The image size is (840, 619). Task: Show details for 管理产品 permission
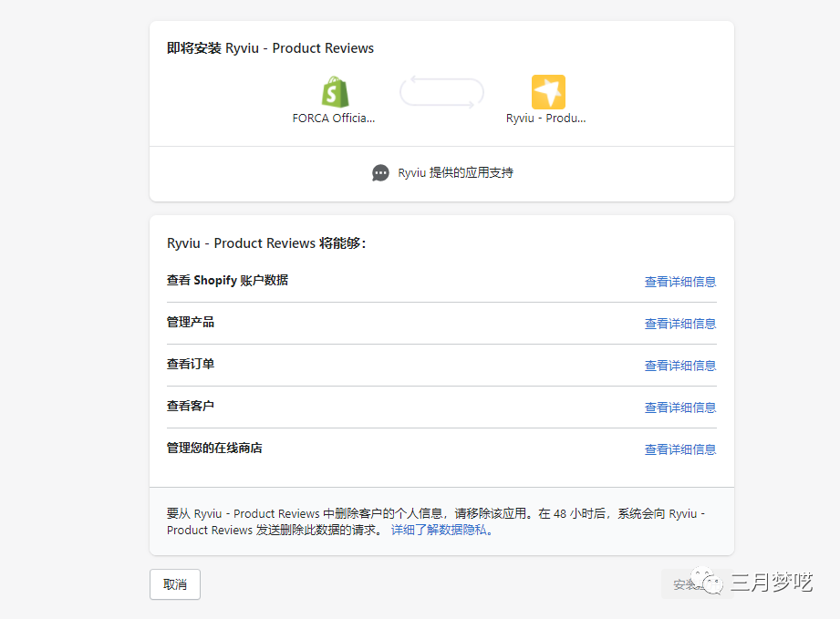(x=679, y=324)
